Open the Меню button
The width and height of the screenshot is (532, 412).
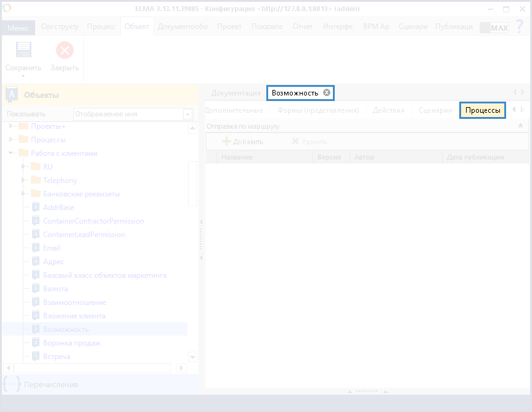pos(17,28)
